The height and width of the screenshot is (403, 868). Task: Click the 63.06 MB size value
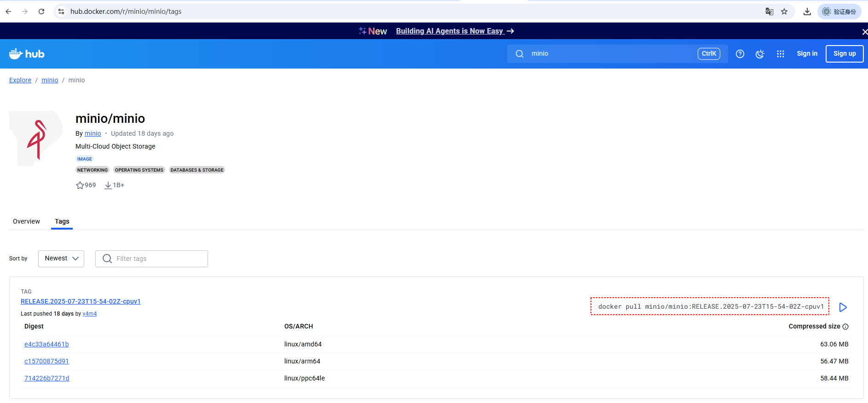(x=834, y=344)
